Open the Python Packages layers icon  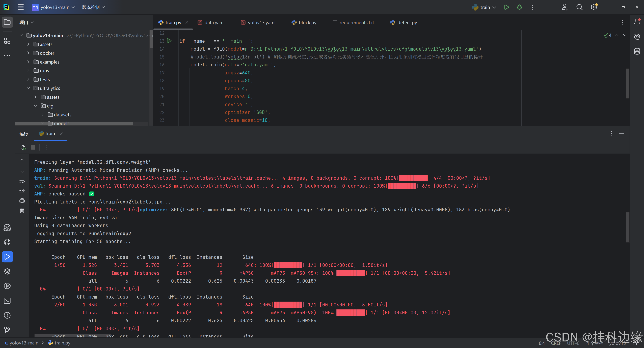click(x=7, y=271)
